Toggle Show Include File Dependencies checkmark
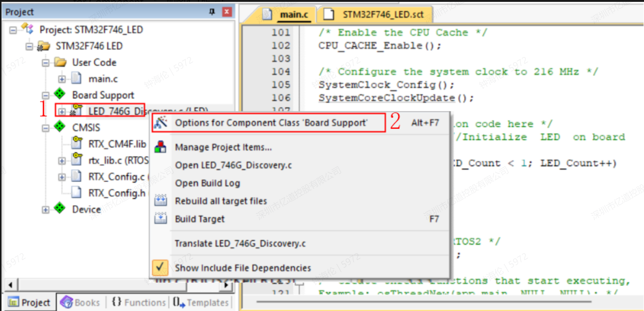 160,268
